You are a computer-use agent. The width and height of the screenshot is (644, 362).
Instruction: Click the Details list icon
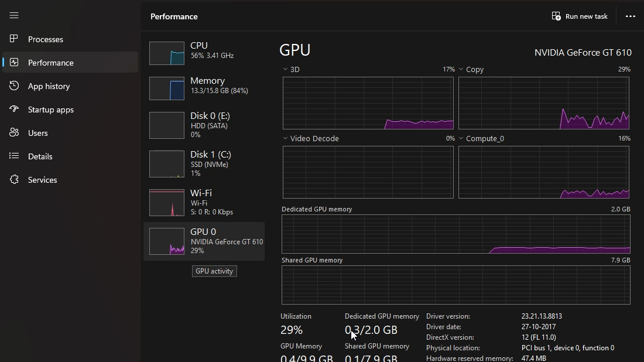[x=14, y=156]
